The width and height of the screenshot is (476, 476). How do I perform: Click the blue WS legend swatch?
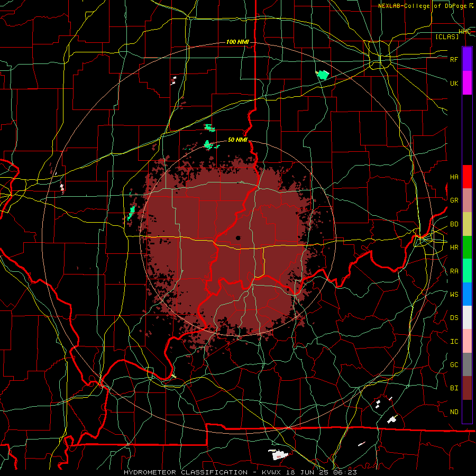[x=467, y=294]
